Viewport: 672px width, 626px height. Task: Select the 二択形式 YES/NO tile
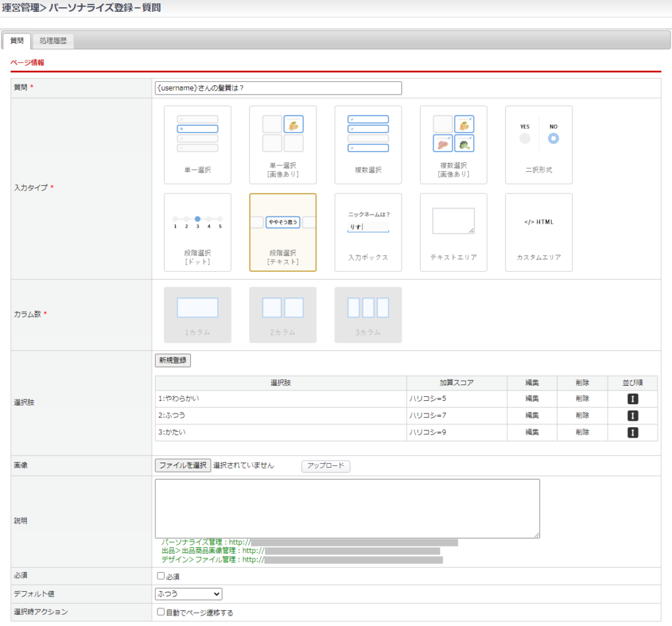[539, 144]
